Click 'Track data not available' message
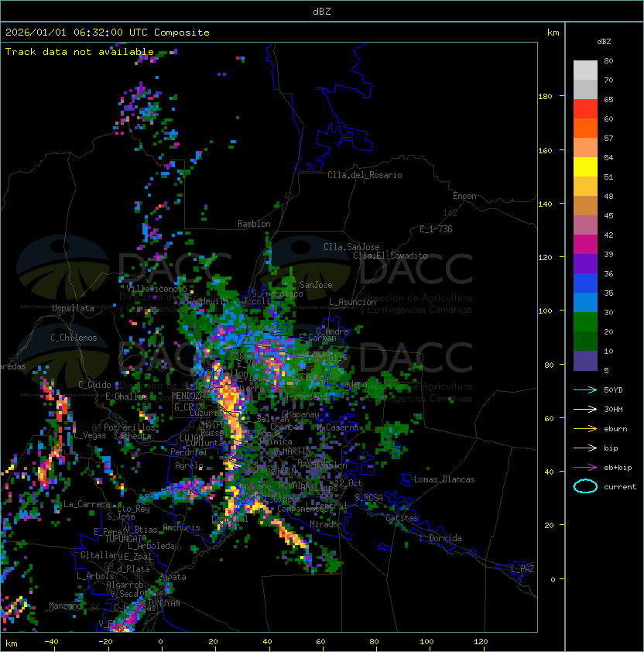 point(80,52)
